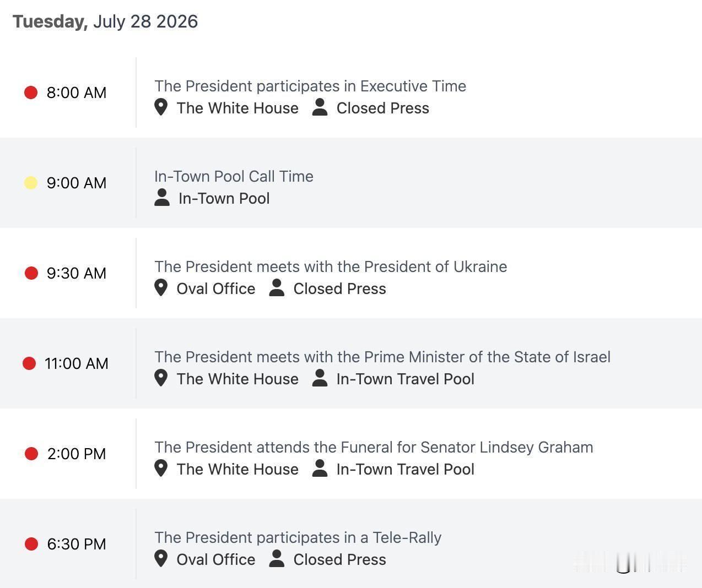This screenshot has width=702, height=588.
Task: Click the location pin next to Oval Office at 9:30 AM
Action: coord(161,288)
